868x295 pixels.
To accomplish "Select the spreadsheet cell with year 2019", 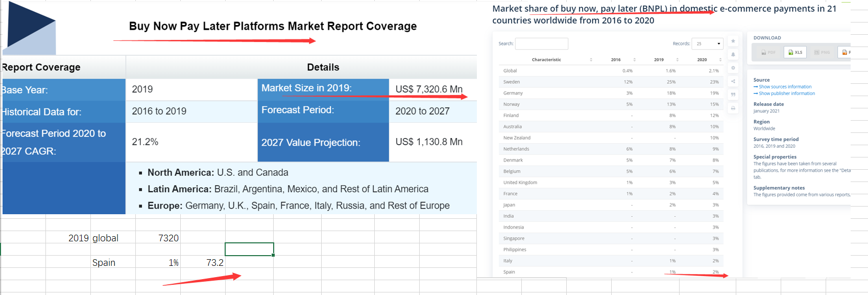I will tap(68, 238).
